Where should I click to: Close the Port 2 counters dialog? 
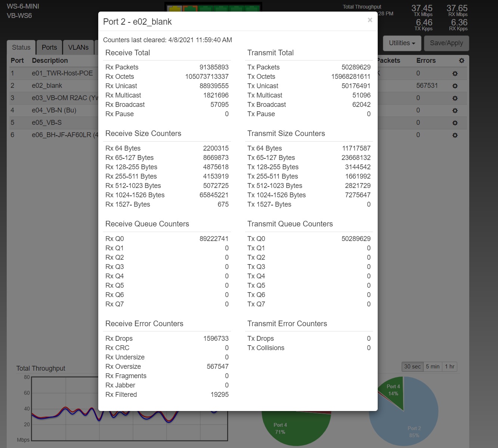pyautogui.click(x=369, y=20)
